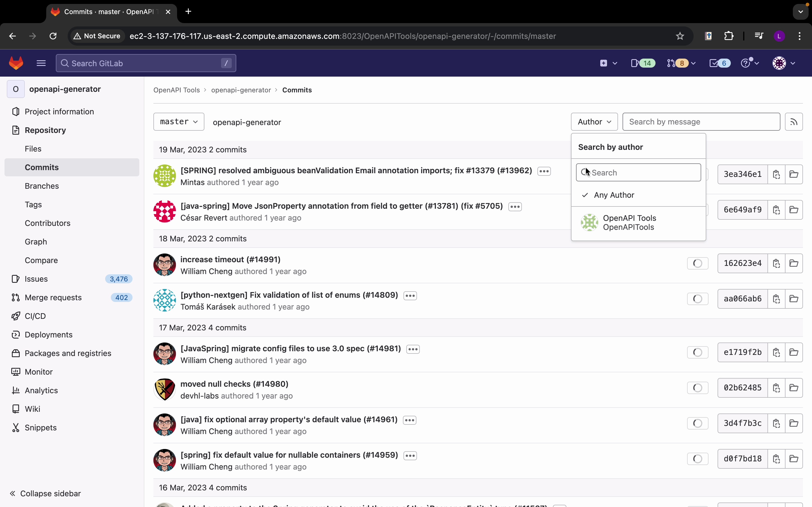Image resolution: width=812 pixels, height=507 pixels.
Task: Toggle description of python-nextgen enums commit
Action: pyautogui.click(x=410, y=295)
